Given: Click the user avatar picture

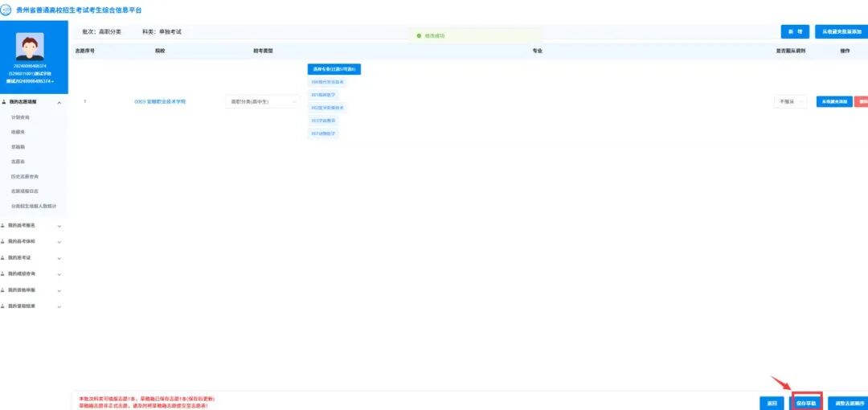Looking at the screenshot, I should 30,47.
